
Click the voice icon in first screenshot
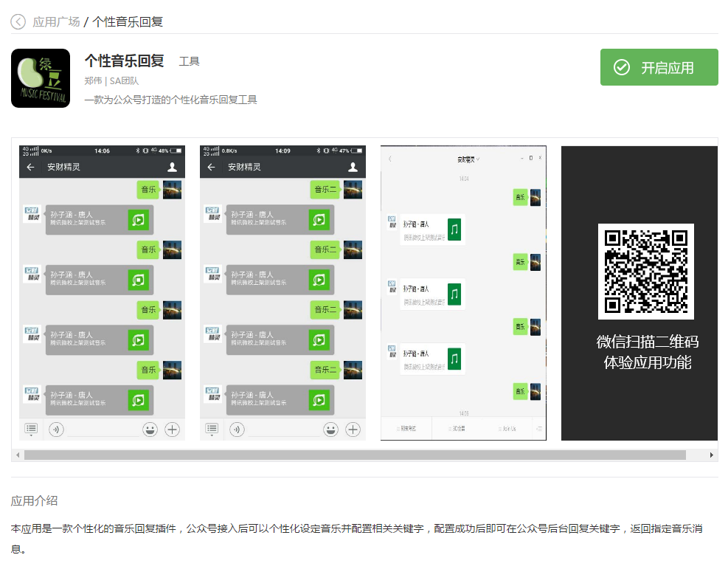point(56,430)
